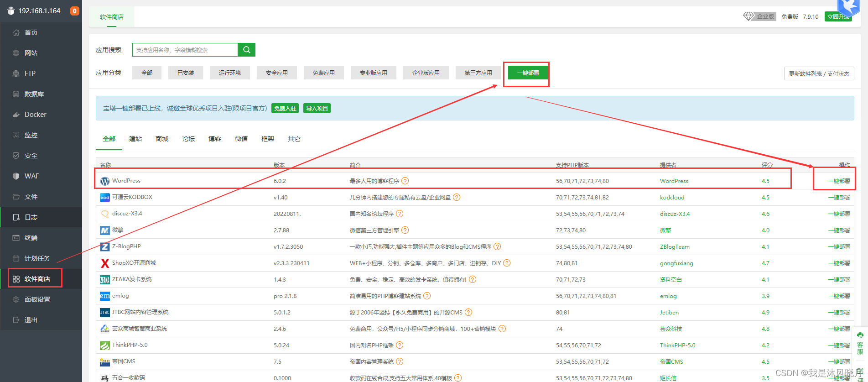Click 更新软件列表 / 支付状态 button

(819, 73)
